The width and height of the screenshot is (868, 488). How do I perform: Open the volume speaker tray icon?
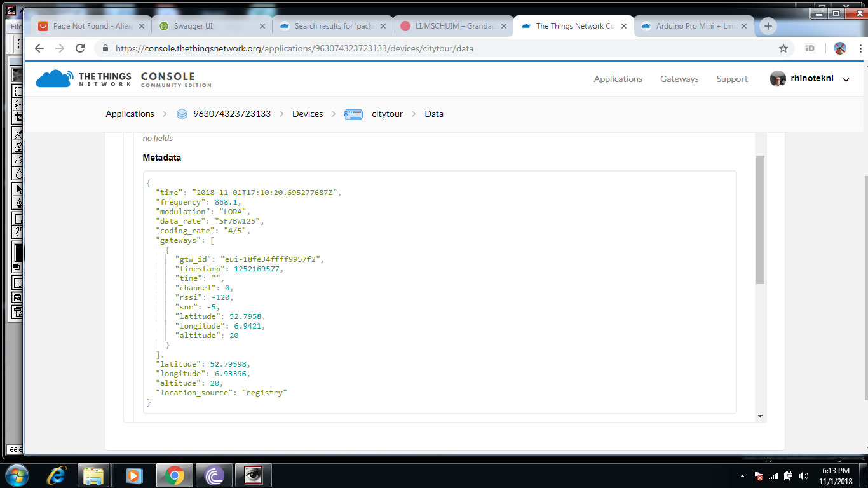point(804,475)
